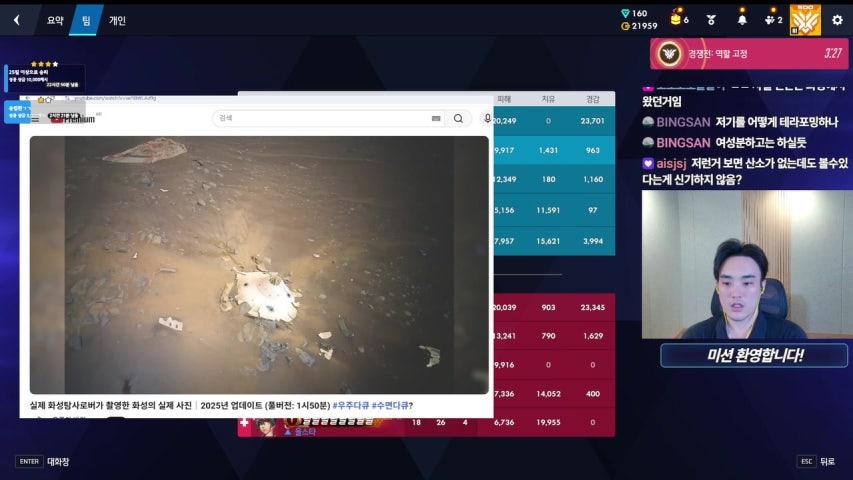The width and height of the screenshot is (853, 480).
Task: Switch to the 요약 tab
Action: click(x=55, y=21)
